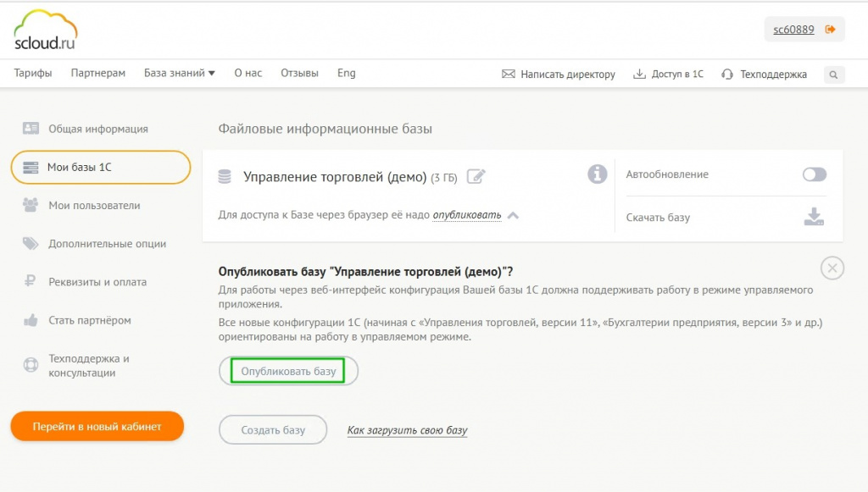The width and height of the screenshot is (868, 492).
Task: Click the Мои базы 1С server icon
Action: (x=31, y=167)
